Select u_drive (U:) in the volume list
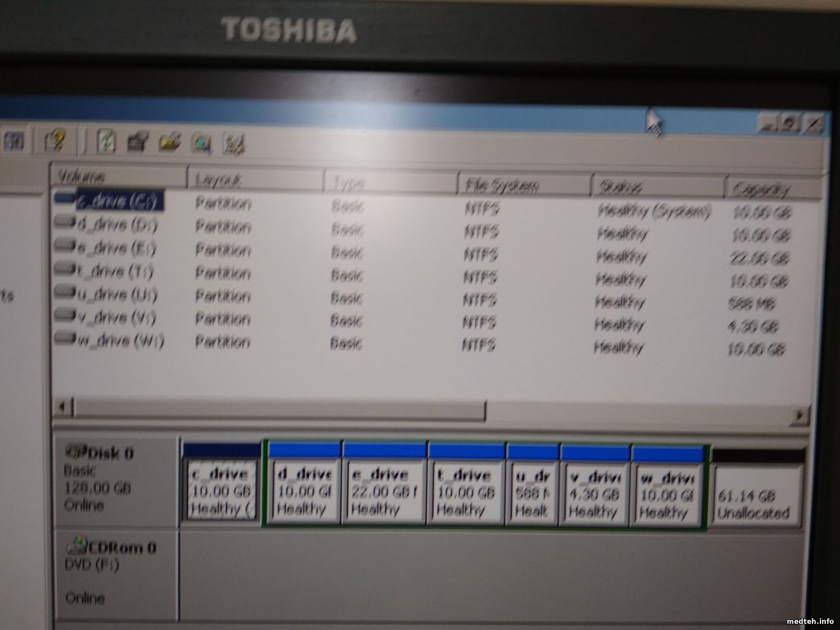 point(116,295)
